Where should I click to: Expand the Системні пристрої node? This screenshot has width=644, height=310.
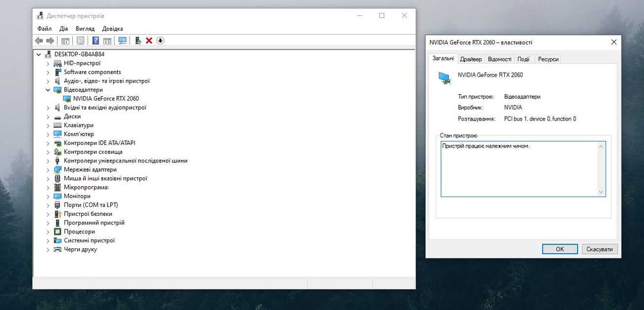[x=48, y=240]
